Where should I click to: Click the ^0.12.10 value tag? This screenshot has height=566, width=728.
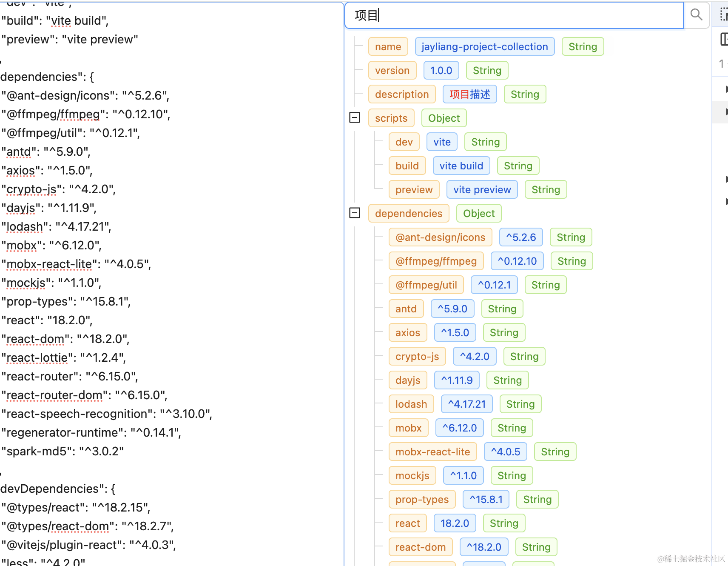click(517, 261)
